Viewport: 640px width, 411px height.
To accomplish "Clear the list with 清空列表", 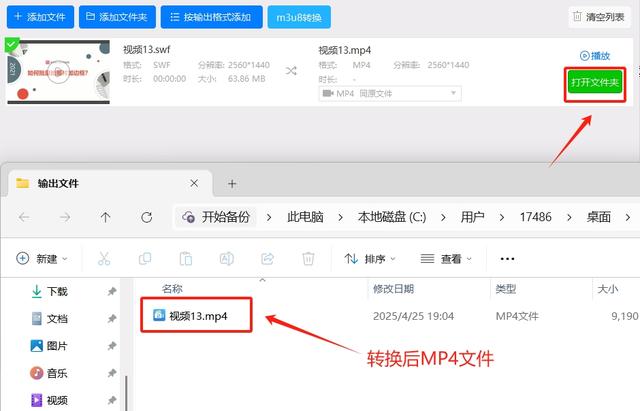I will coord(600,17).
